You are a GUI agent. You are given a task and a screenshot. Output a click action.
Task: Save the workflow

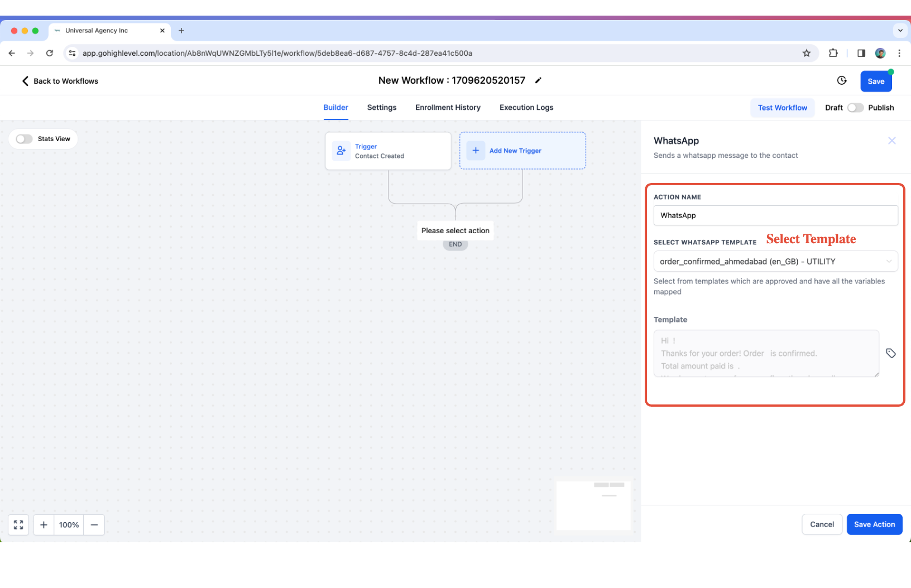pos(876,81)
